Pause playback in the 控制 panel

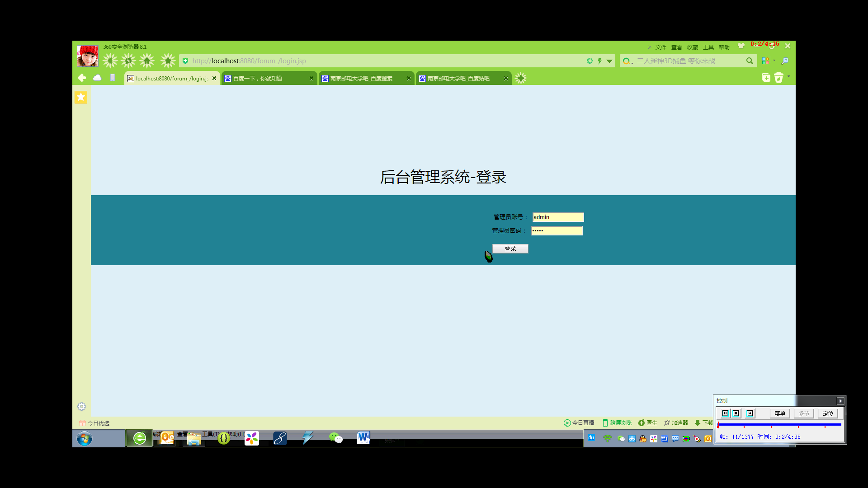pos(725,413)
